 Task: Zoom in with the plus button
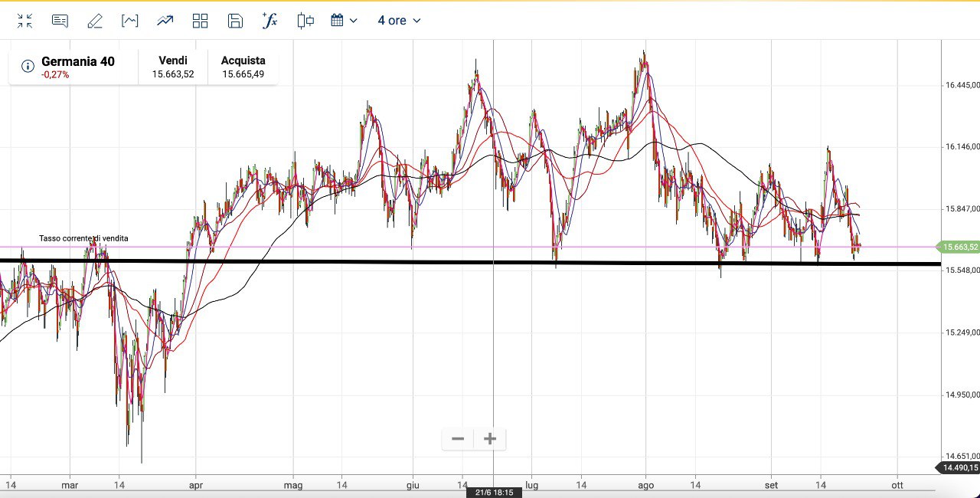pos(490,439)
